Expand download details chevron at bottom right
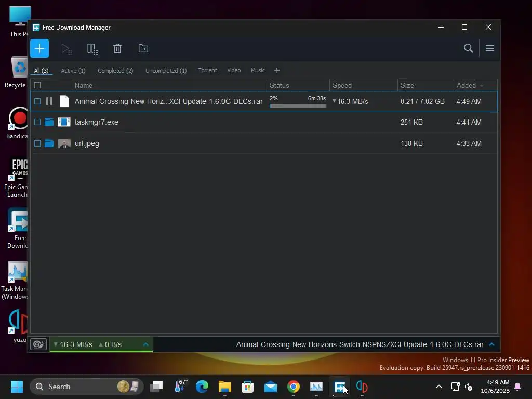532x399 pixels. (491, 344)
